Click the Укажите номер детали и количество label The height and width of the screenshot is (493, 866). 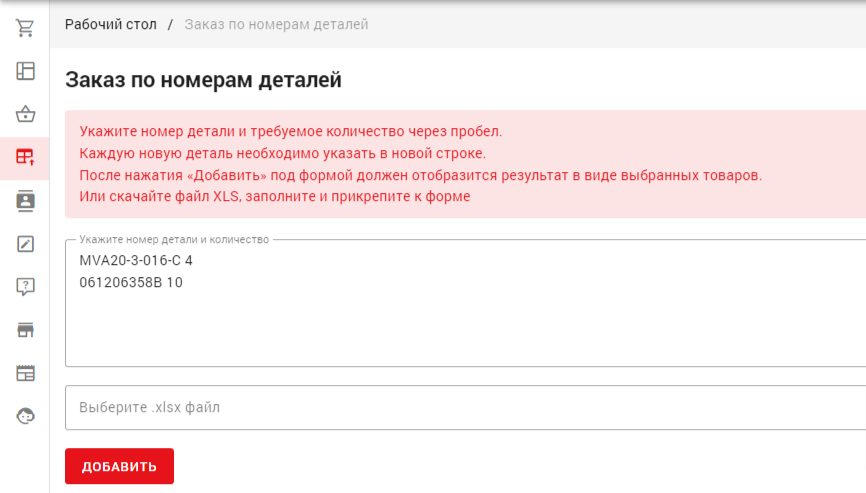pos(174,240)
